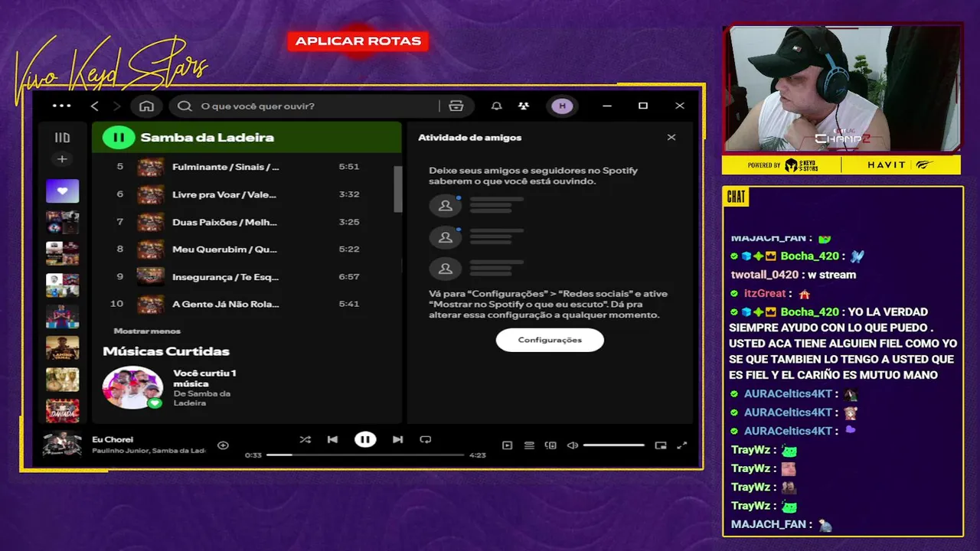Go forward with the right arrow

(x=116, y=106)
